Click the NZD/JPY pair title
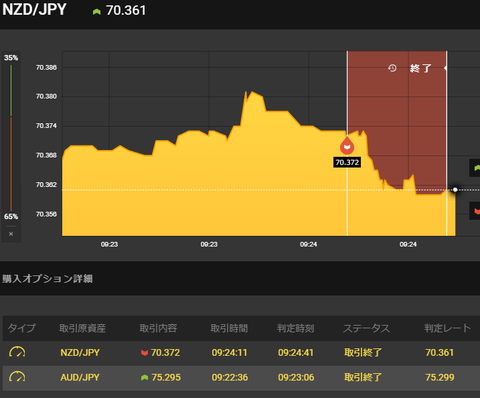480x398 pixels. pos(34,9)
